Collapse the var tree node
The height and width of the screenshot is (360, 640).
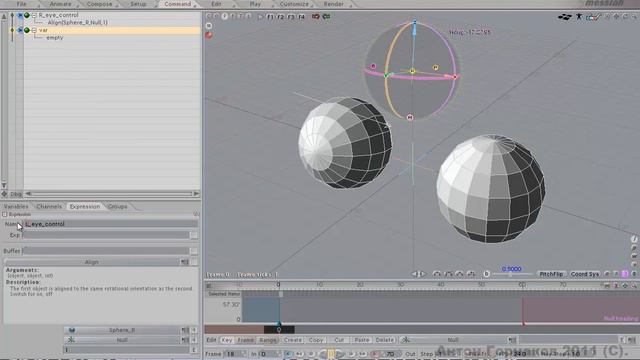point(34,30)
